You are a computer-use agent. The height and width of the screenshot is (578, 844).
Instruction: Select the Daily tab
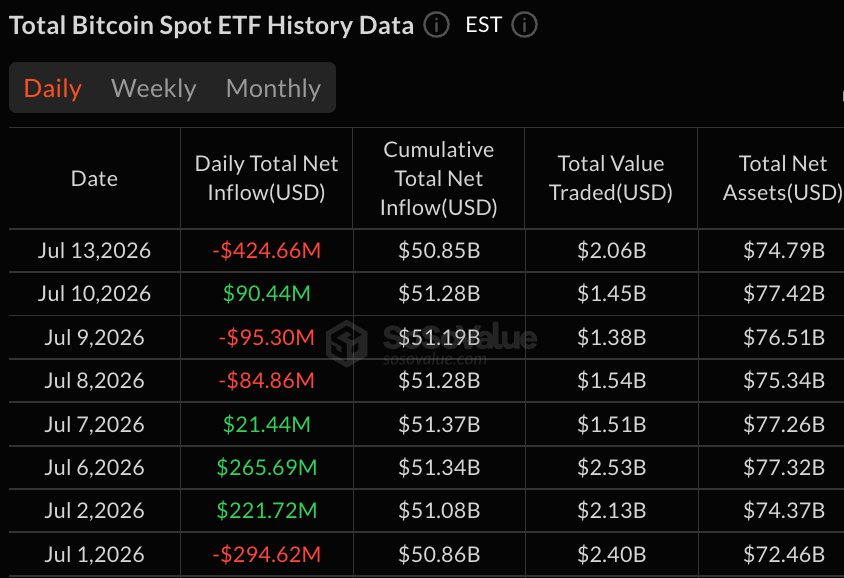pos(53,88)
